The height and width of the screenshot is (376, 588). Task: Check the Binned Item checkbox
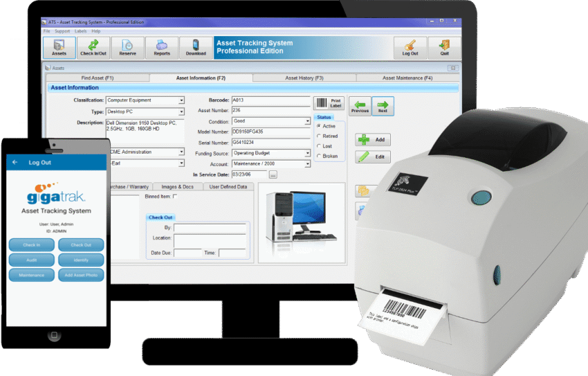pos(175,196)
